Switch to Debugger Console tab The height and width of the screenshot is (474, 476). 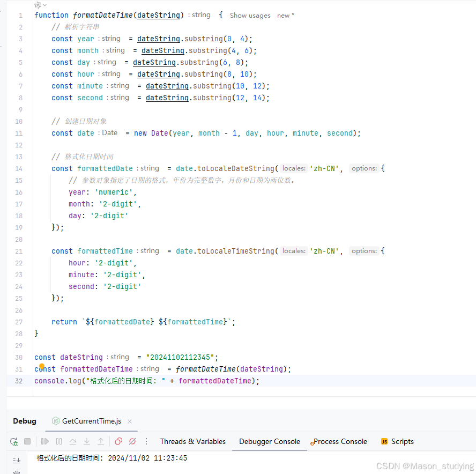pyautogui.click(x=270, y=441)
